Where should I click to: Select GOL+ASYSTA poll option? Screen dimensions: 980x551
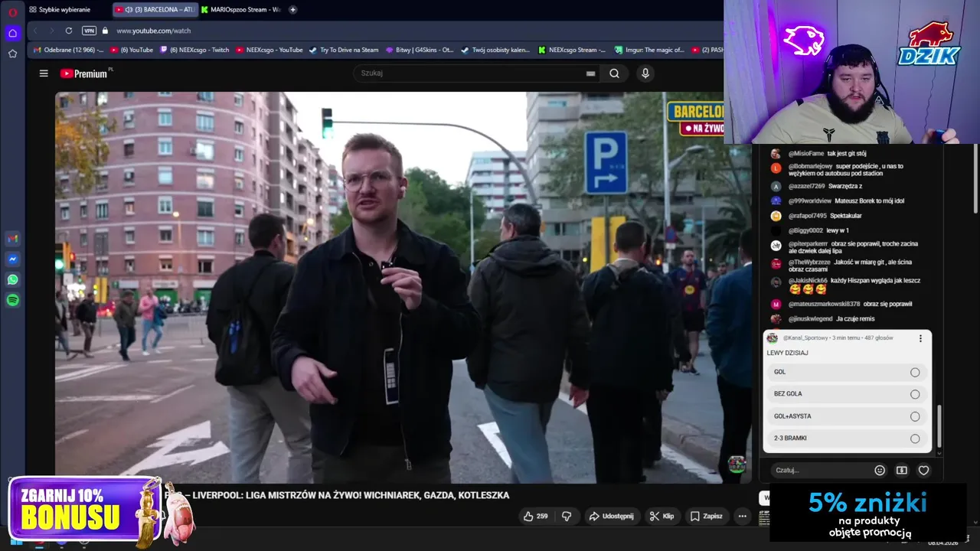(x=847, y=416)
